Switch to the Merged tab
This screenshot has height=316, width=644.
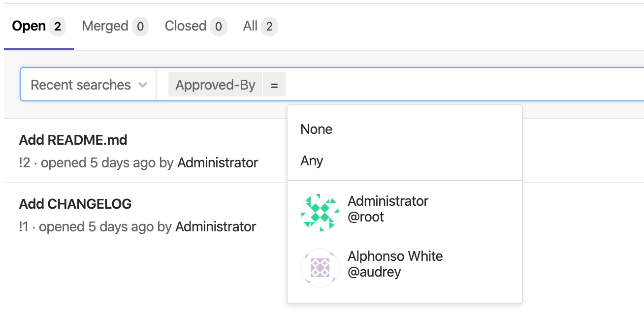click(105, 26)
